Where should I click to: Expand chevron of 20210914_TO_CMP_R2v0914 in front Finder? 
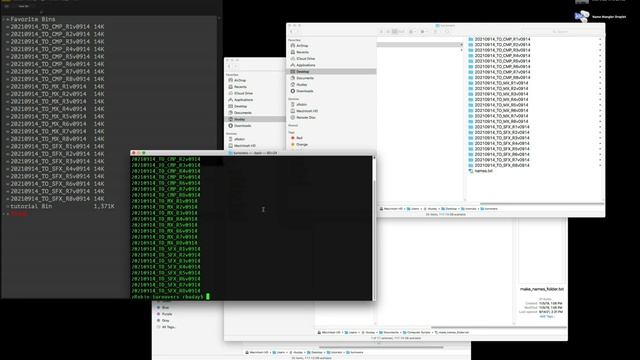pos(600,45)
